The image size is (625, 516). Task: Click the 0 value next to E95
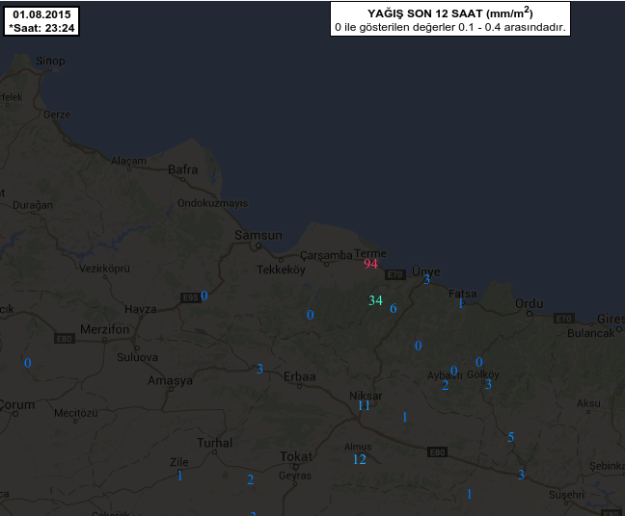click(204, 296)
